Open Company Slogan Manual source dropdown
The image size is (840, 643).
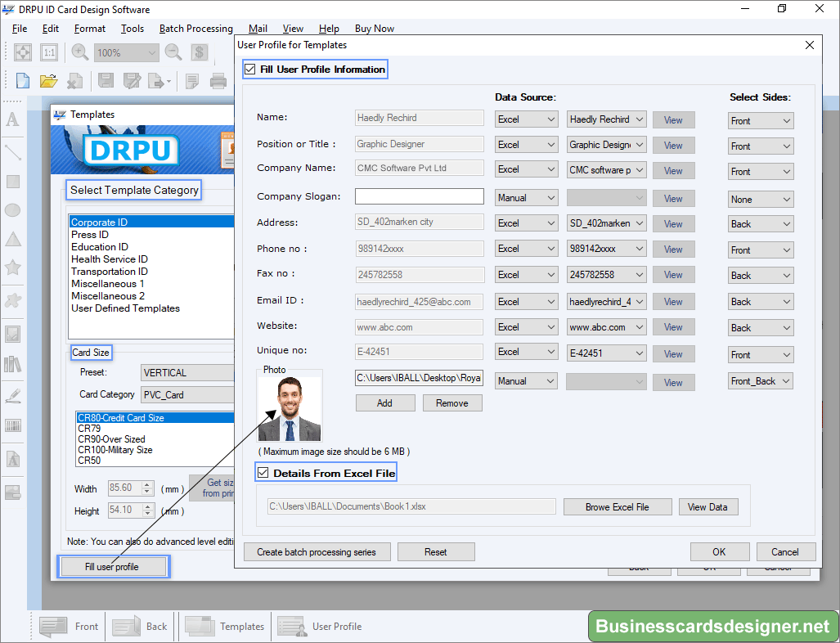526,198
